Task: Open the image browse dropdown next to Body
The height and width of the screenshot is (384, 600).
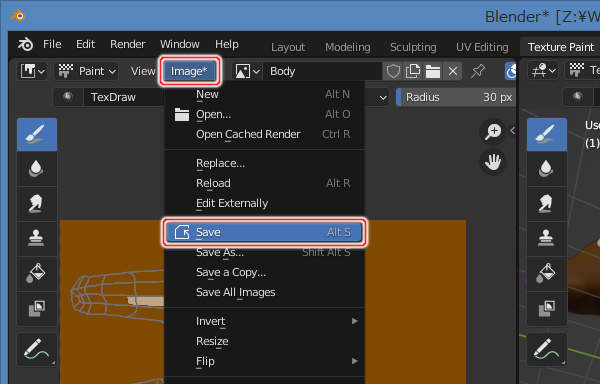Action: [247, 71]
